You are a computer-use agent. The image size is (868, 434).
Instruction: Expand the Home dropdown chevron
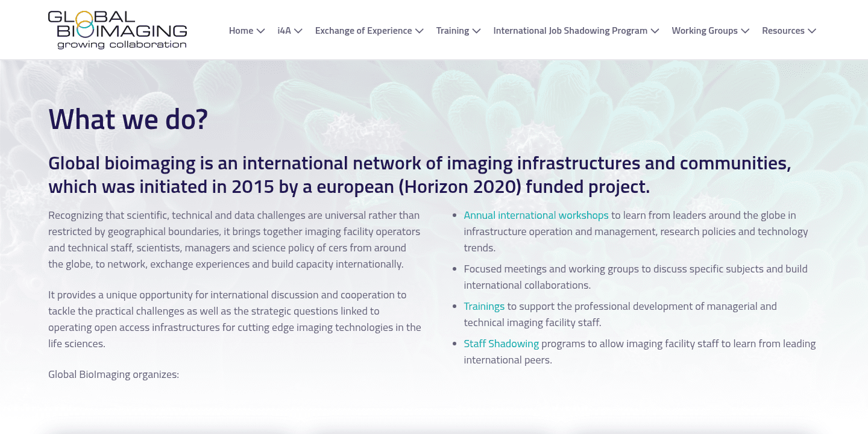(x=260, y=30)
